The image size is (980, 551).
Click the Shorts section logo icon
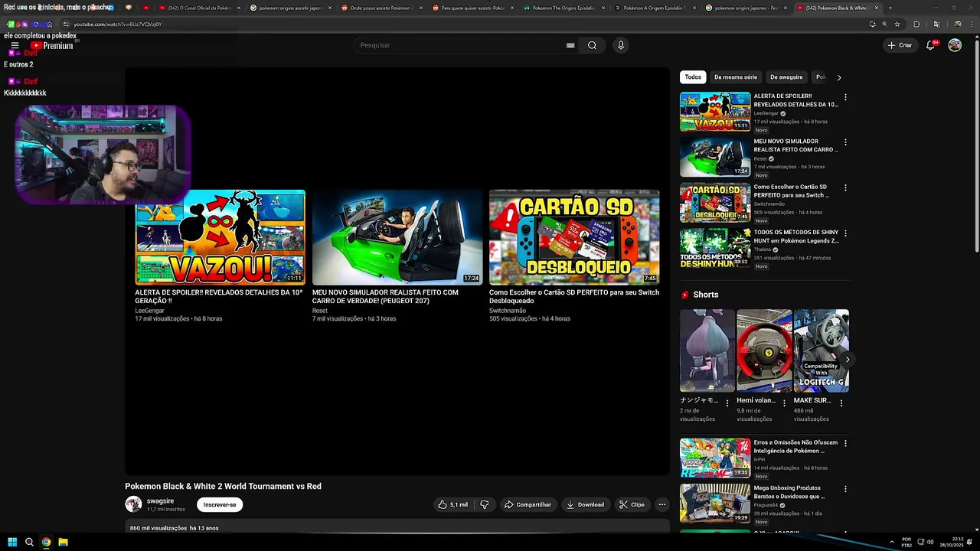pyautogui.click(x=685, y=295)
